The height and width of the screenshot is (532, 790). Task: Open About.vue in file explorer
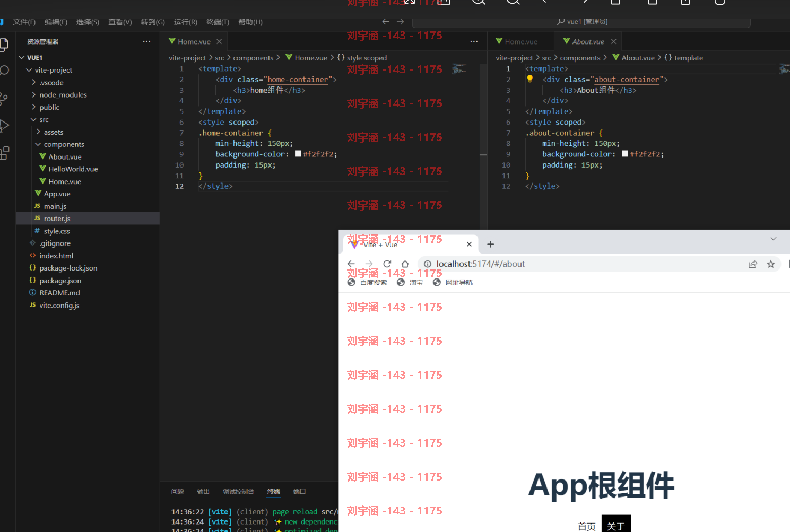tap(88, 156)
